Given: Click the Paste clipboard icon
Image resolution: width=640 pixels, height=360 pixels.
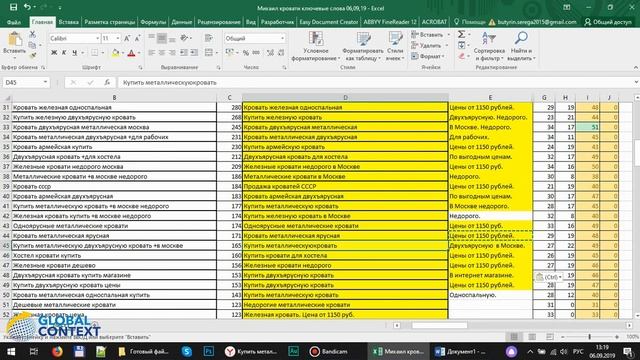Looking at the screenshot, I should [x=15, y=39].
